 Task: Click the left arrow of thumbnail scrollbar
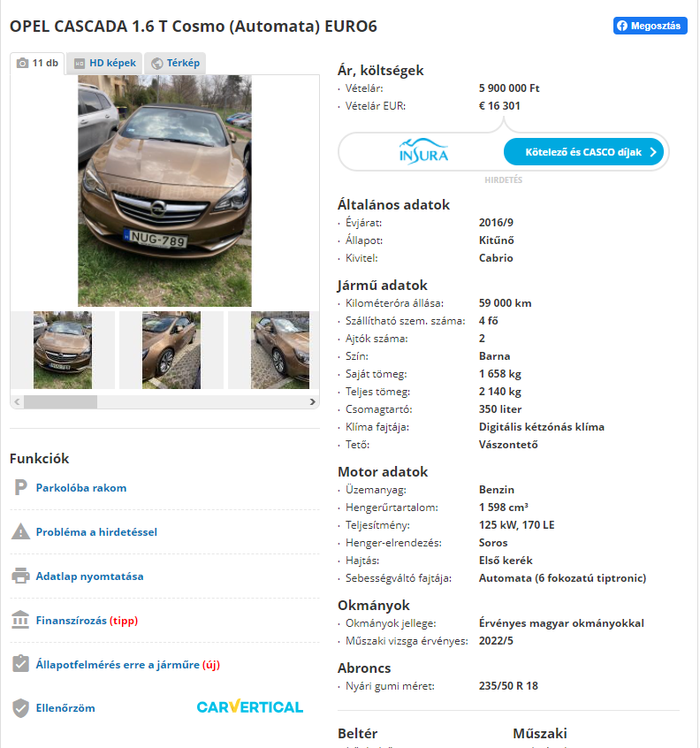(x=17, y=401)
